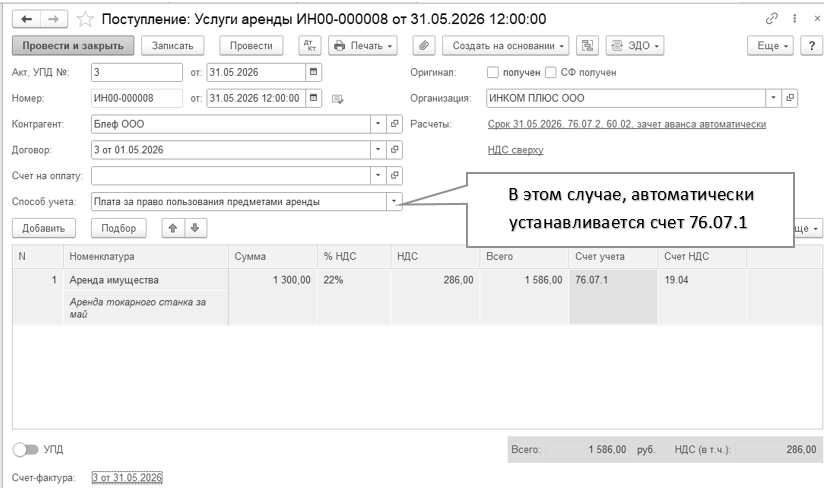
Task: Expand Способ учета dropdown
Action: pos(394,201)
